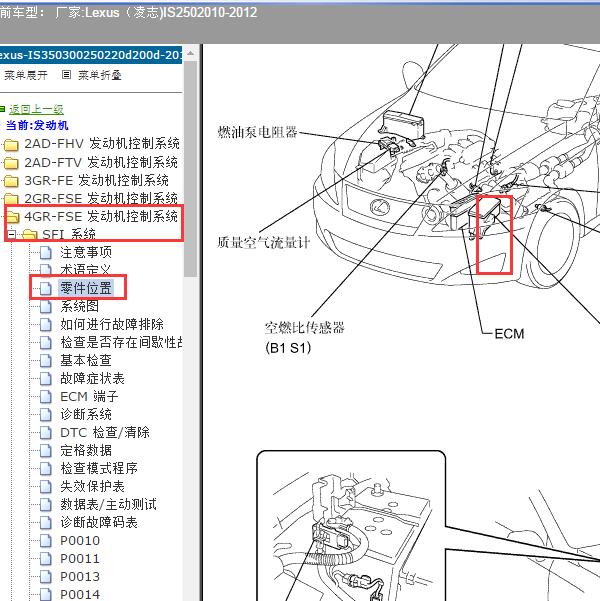Open the 诊断故障码表 page

tap(99, 522)
